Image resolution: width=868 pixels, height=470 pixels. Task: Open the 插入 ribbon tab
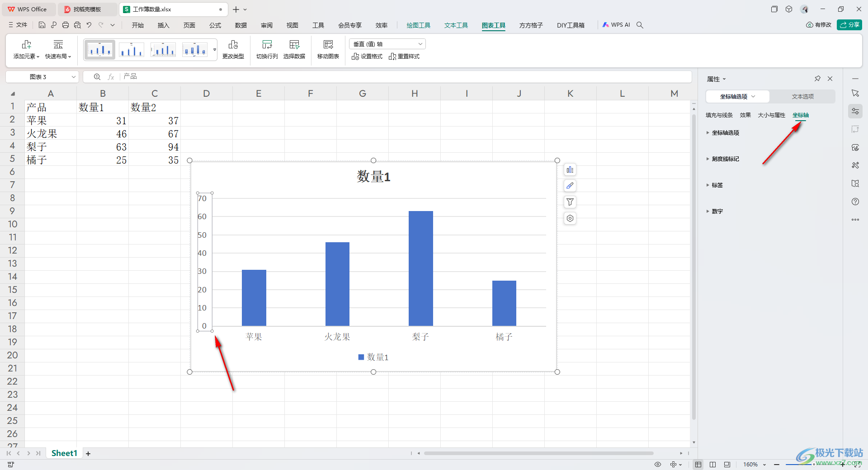164,25
